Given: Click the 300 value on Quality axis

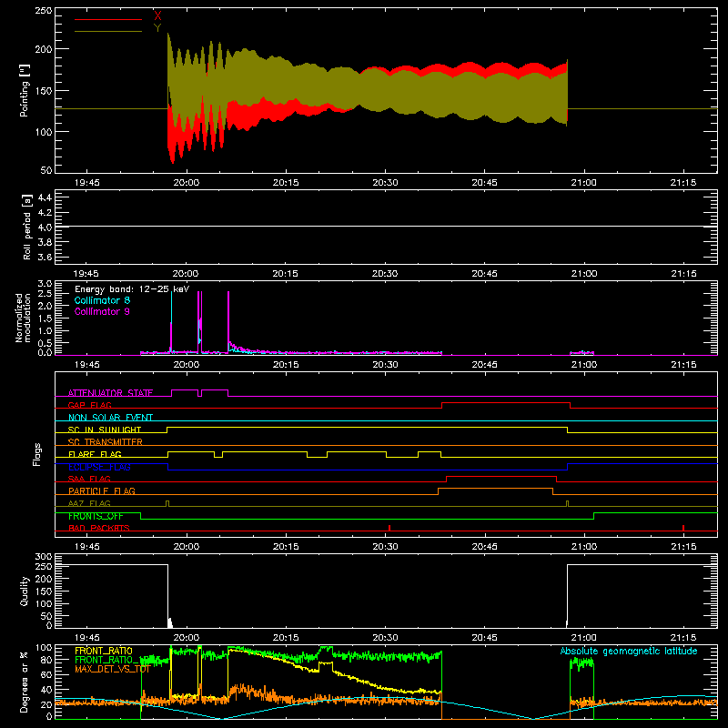Looking at the screenshot, I should 44,557.
